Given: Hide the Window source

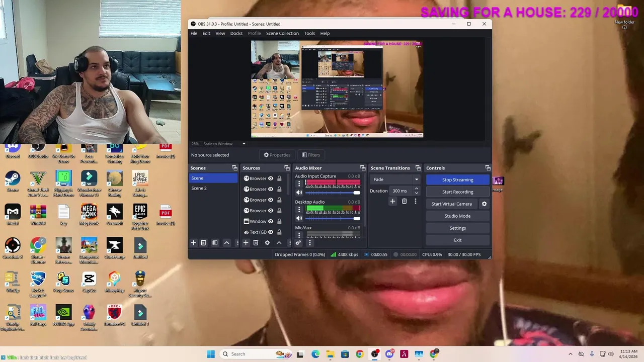Looking at the screenshot, I should [271, 221].
